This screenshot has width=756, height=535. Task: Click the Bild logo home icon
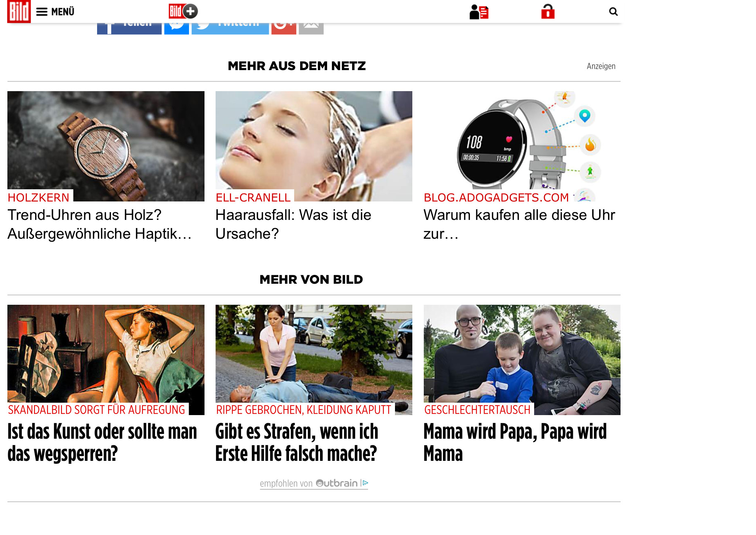(x=19, y=11)
